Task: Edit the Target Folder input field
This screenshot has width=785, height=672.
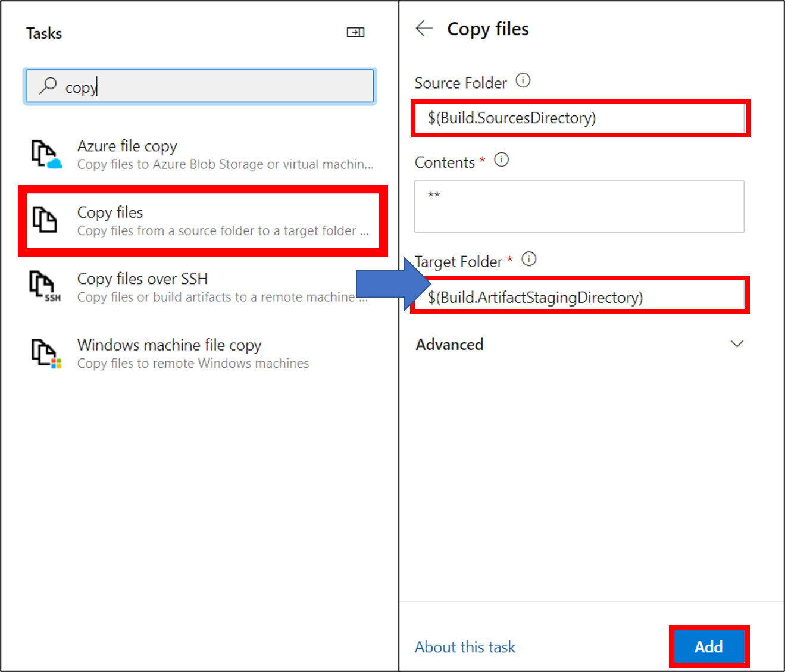Action: click(580, 297)
